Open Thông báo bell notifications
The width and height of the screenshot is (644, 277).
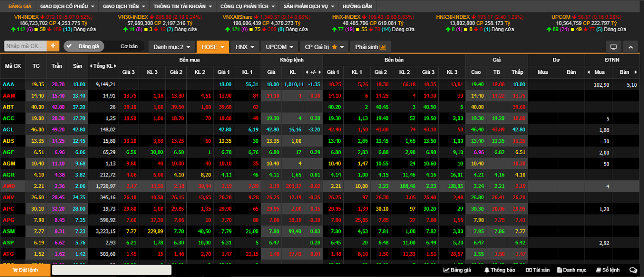[500, 270]
